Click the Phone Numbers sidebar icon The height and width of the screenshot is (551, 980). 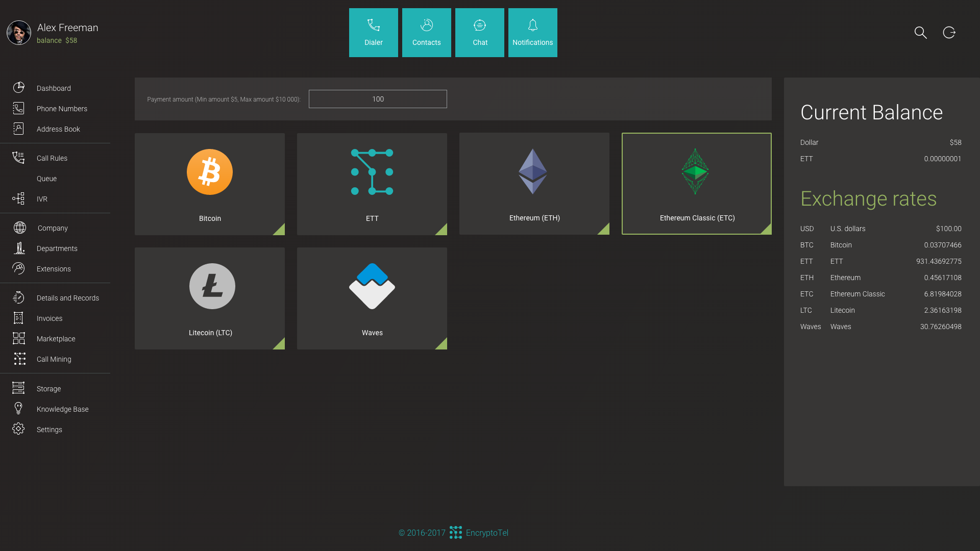point(19,108)
